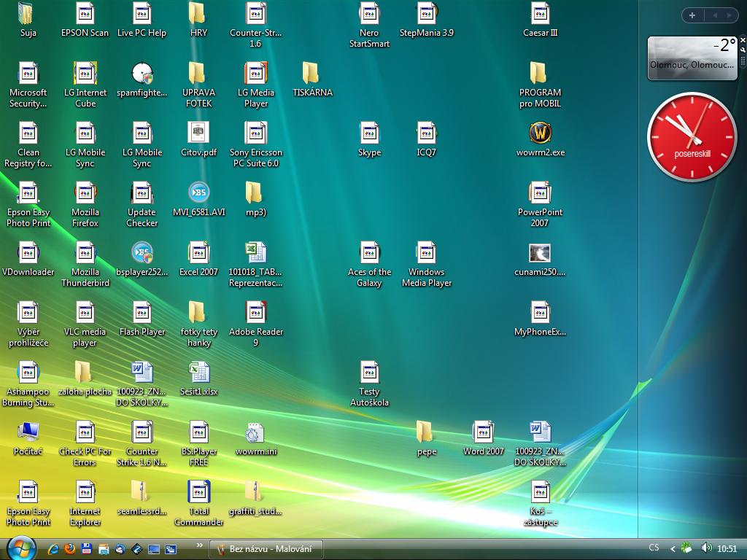Open the weather gadget options wrench
The height and width of the screenshot is (560, 747).
(x=743, y=50)
